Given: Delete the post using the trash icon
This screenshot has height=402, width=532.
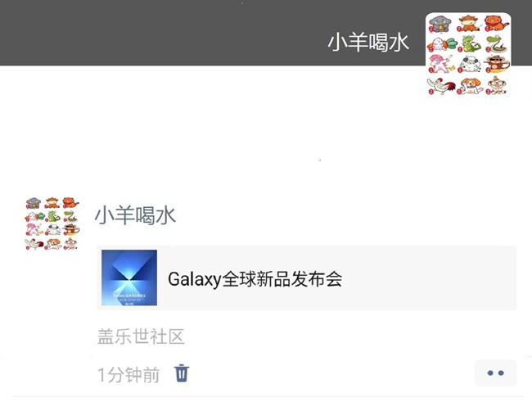Looking at the screenshot, I should pos(182,373).
